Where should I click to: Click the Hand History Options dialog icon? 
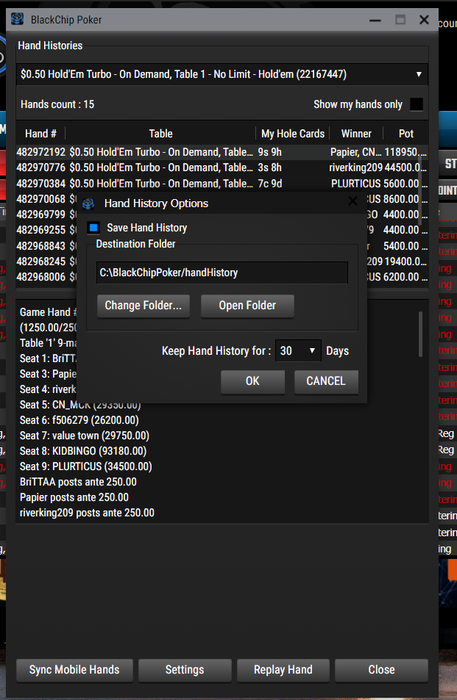click(88, 204)
